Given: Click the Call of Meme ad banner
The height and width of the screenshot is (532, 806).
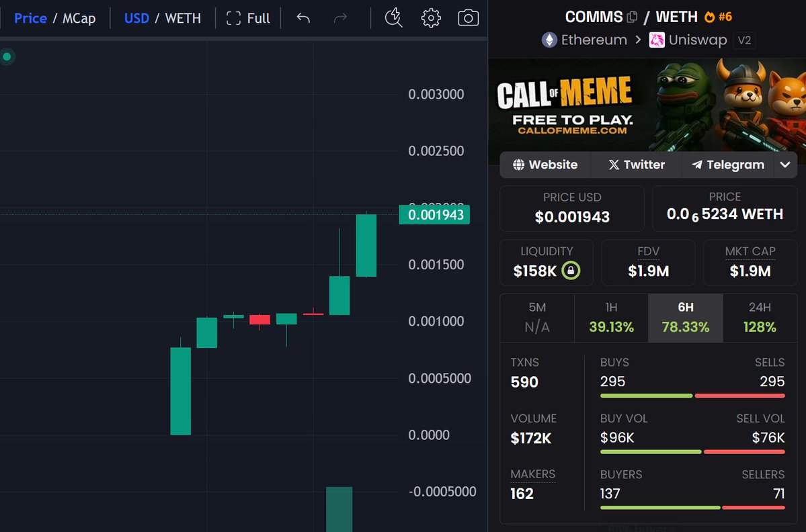Looking at the screenshot, I should 647,104.
